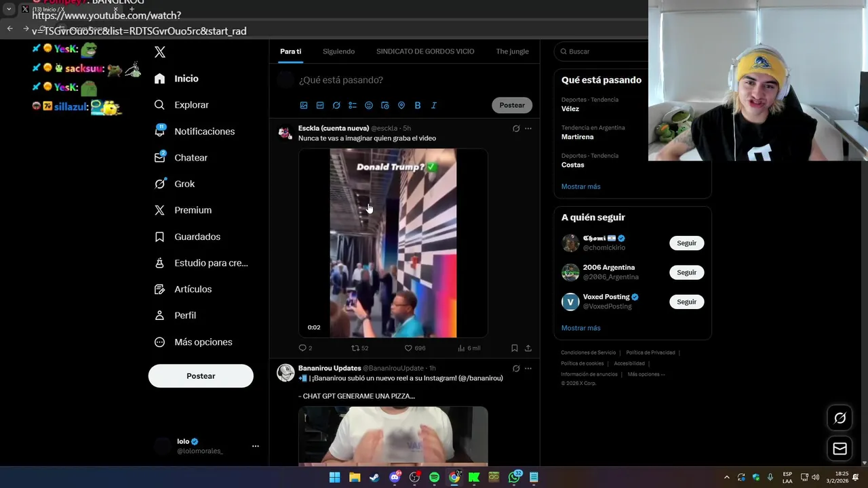Tag a location on the post
The width and height of the screenshot is (868, 488).
click(x=401, y=105)
